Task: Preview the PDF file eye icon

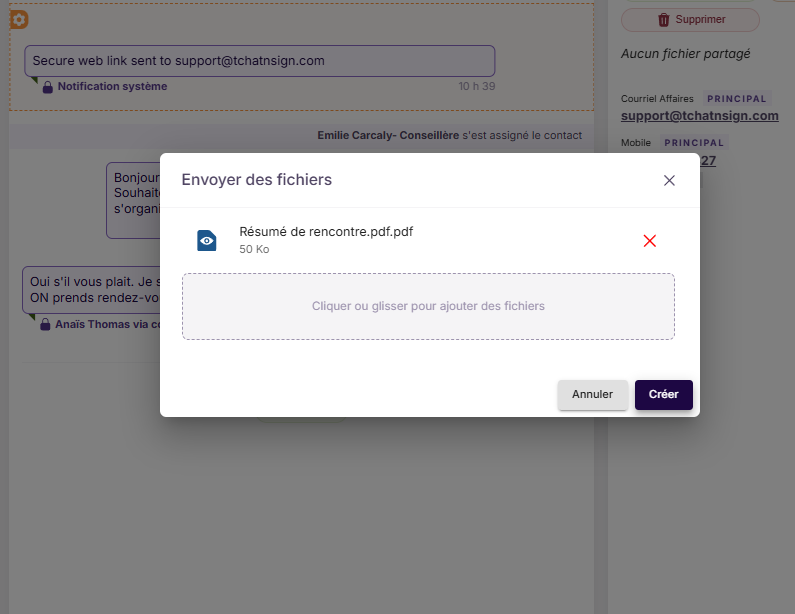Action: tap(206, 241)
